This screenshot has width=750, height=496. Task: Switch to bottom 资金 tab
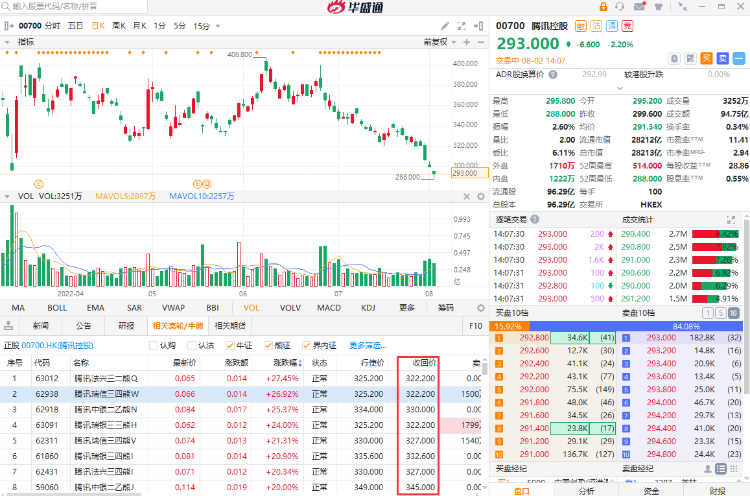651,491
